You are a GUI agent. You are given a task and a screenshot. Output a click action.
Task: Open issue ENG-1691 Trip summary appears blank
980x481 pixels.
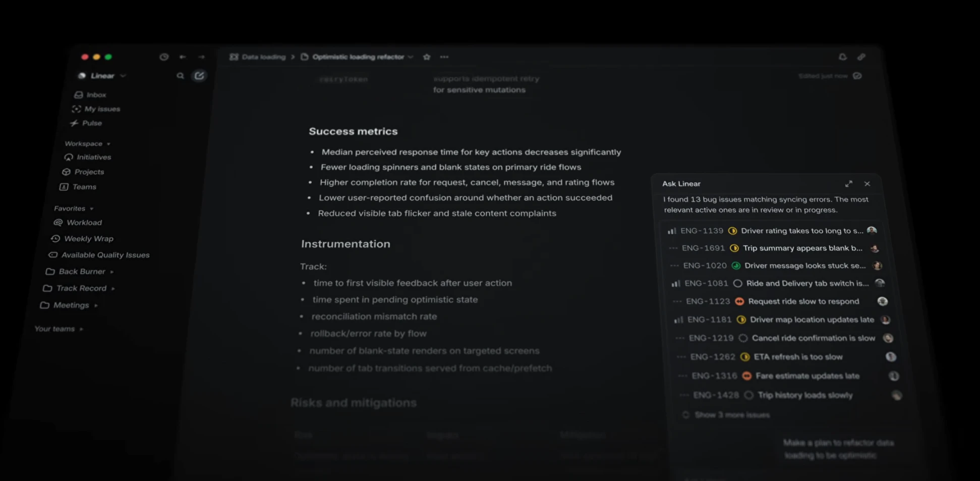pos(774,248)
